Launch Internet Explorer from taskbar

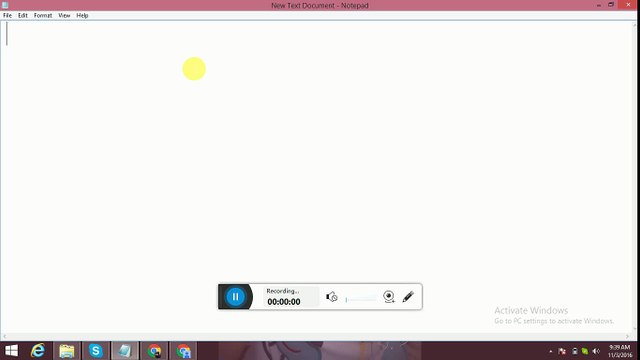click(x=38, y=351)
